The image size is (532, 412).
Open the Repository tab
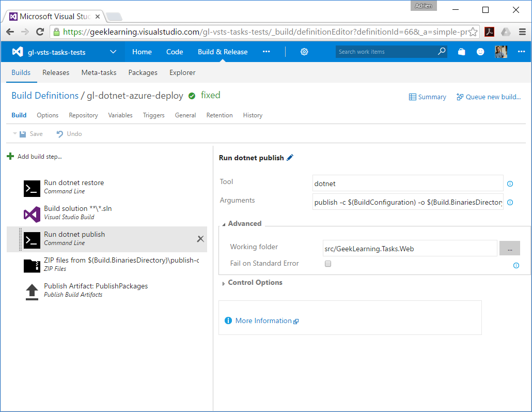click(83, 115)
